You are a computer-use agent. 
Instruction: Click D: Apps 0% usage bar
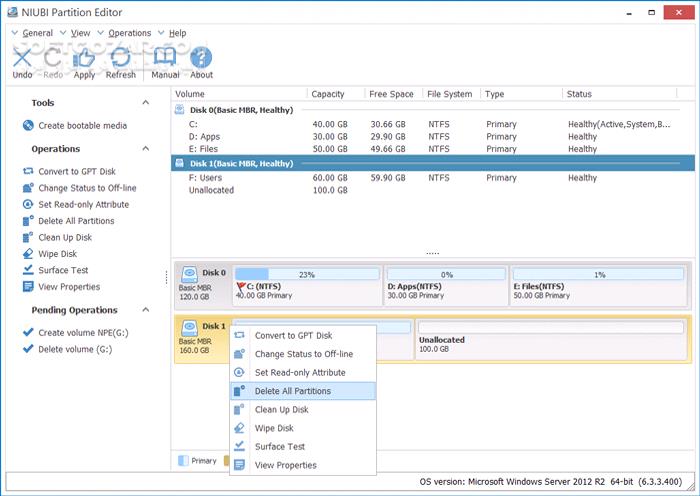point(446,274)
